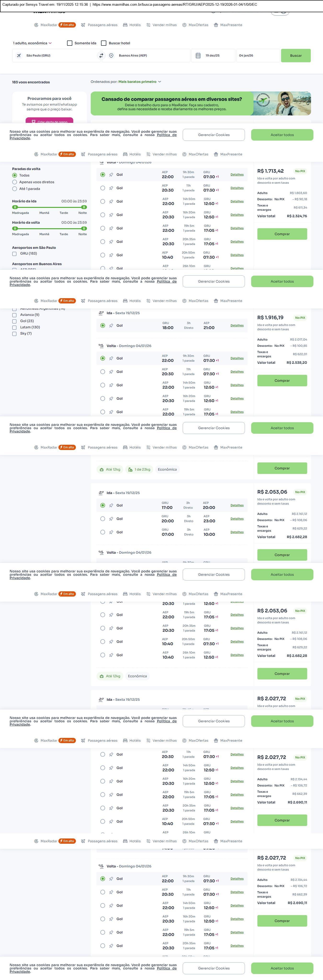This screenshot has width=323, height=980.
Task: Enable the 'Somente ida' checkbox
Action: pos(70,43)
